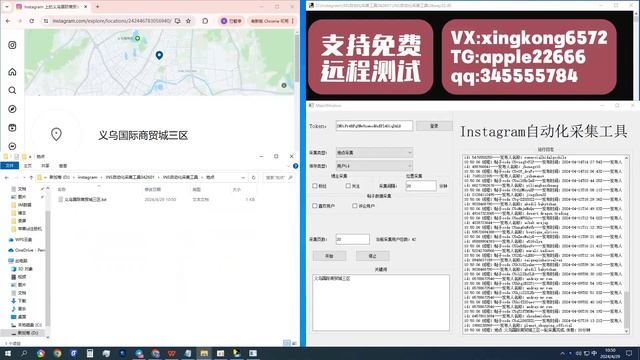640x360 pixels.
Task: Open the 查看 ribbon tab
Action: tap(63, 166)
